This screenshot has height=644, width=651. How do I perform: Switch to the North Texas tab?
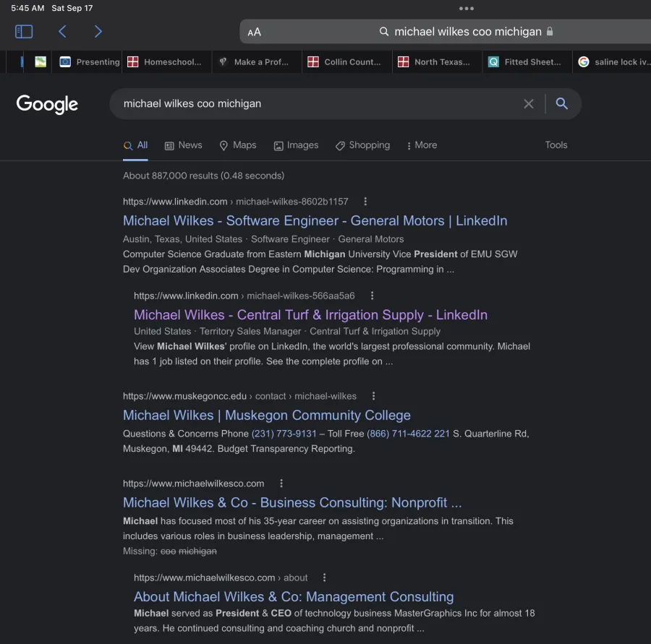pyautogui.click(x=437, y=62)
